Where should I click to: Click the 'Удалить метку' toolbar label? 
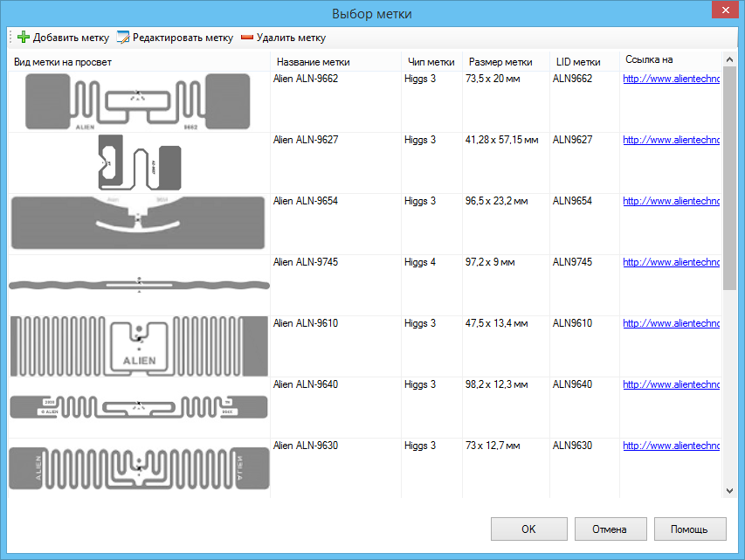(291, 38)
